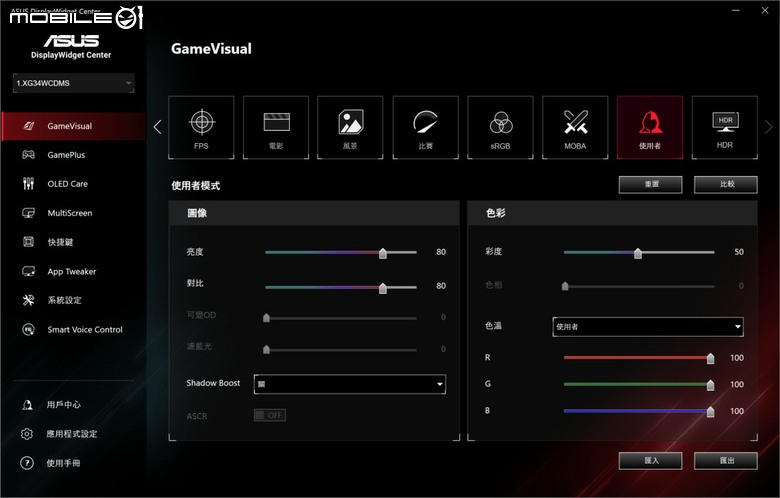780x498 pixels.
Task: Click the OLED Care sliders icon
Action: tap(28, 184)
